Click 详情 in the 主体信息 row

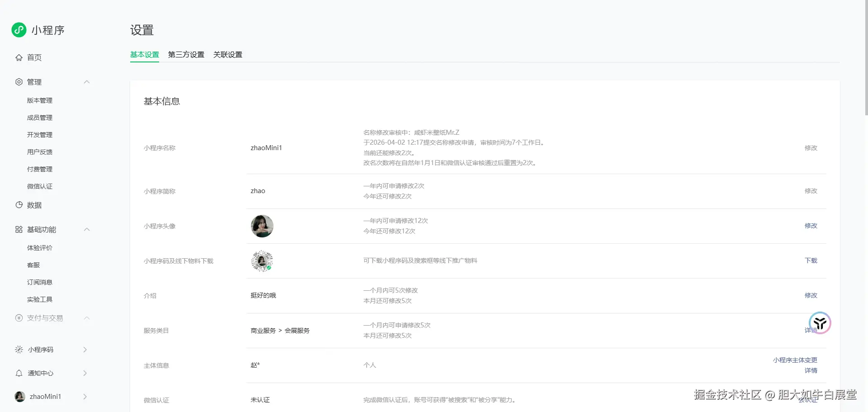[x=811, y=370]
